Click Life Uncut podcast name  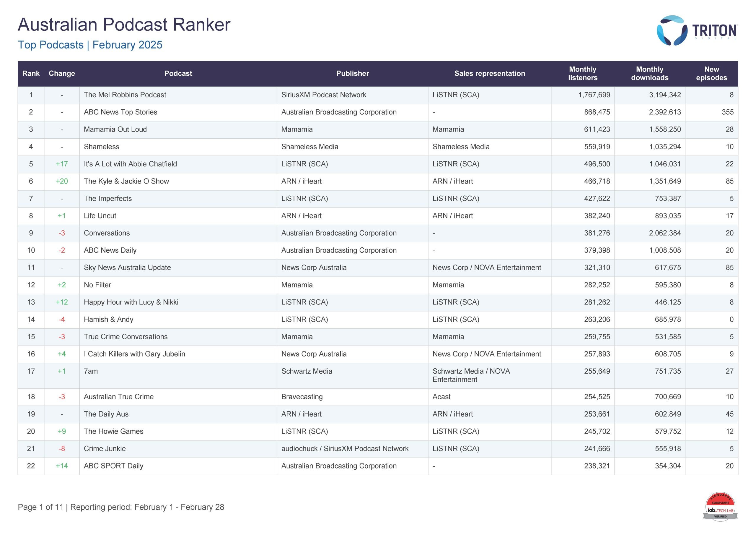(x=100, y=216)
